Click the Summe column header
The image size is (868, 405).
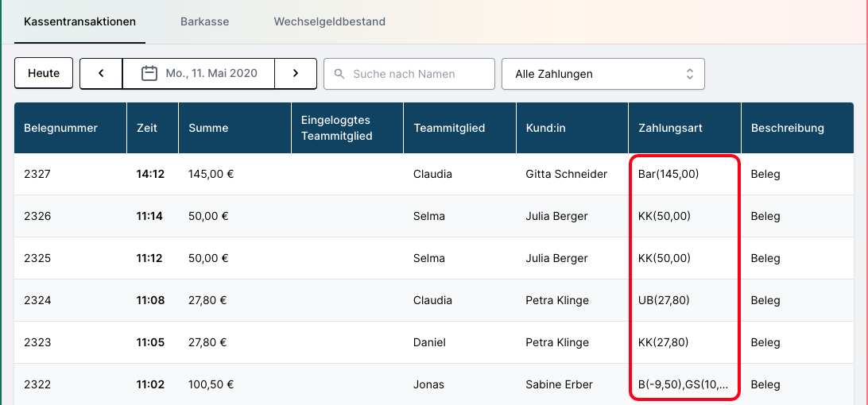pos(208,128)
